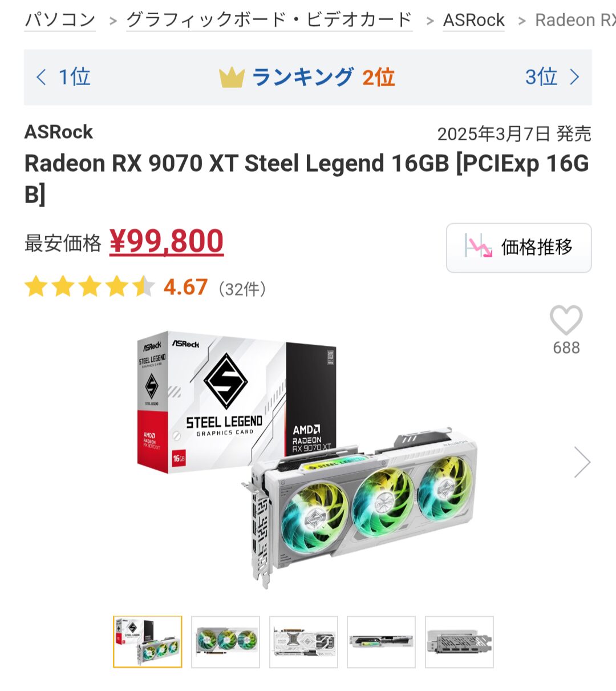Click the price trend chart icon

478,247
